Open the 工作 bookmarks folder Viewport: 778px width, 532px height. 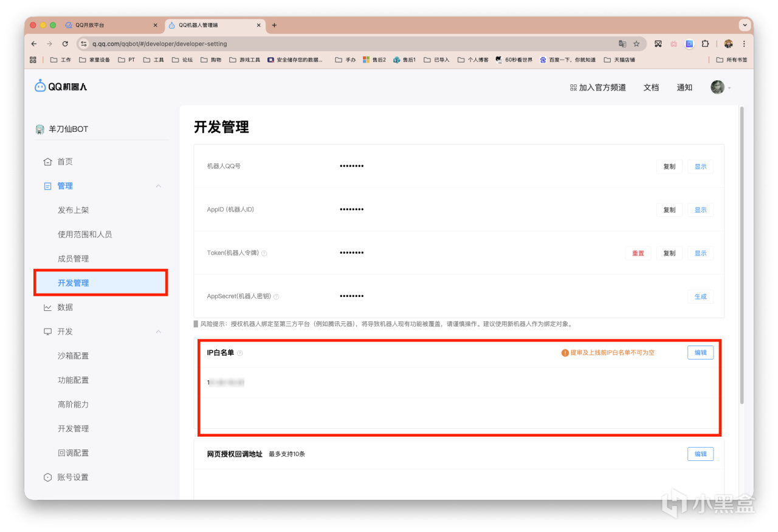[61, 60]
